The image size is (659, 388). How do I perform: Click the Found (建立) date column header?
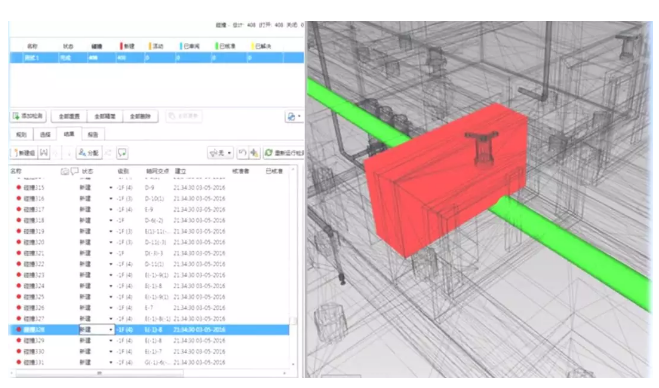tap(180, 171)
